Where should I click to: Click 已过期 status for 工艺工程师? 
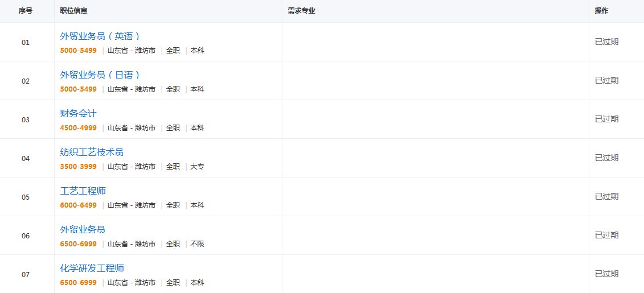tap(606, 196)
